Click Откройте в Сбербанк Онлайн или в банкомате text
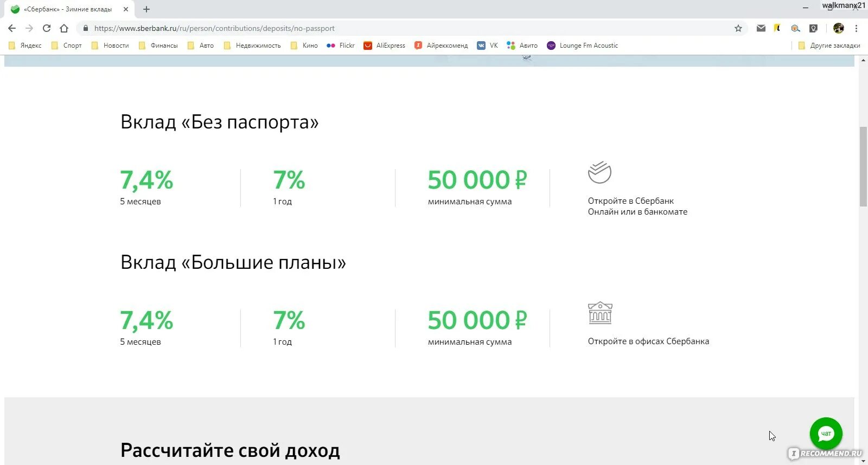This screenshot has height=465, width=868. pyautogui.click(x=637, y=206)
